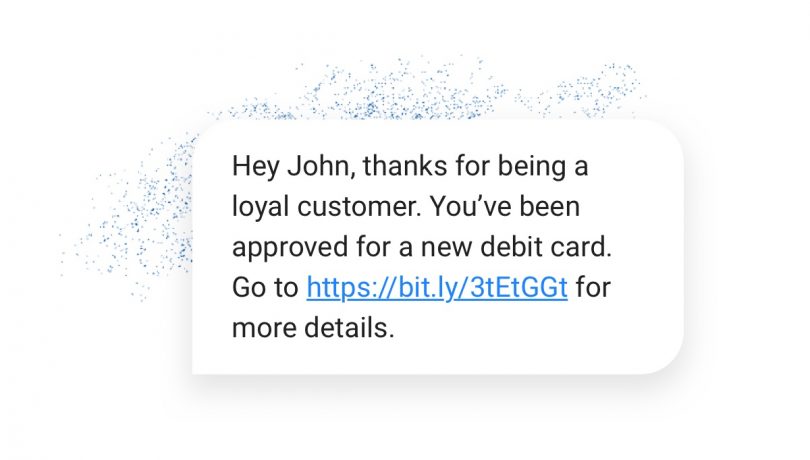Click the word "Hey" starting the message
The image size is (810, 460).
coord(253,166)
